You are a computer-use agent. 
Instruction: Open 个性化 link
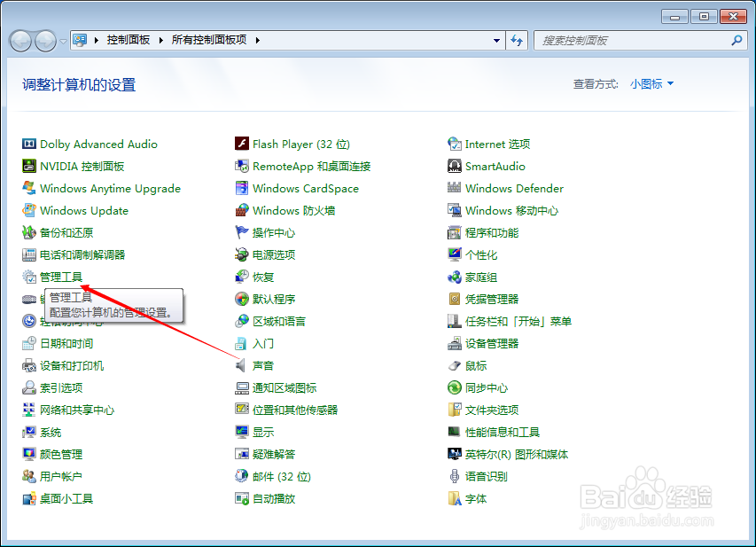[x=480, y=255]
